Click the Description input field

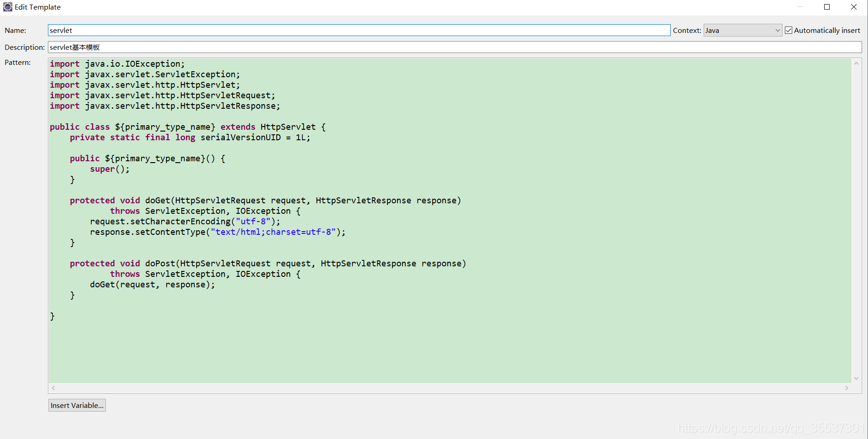[455, 47]
